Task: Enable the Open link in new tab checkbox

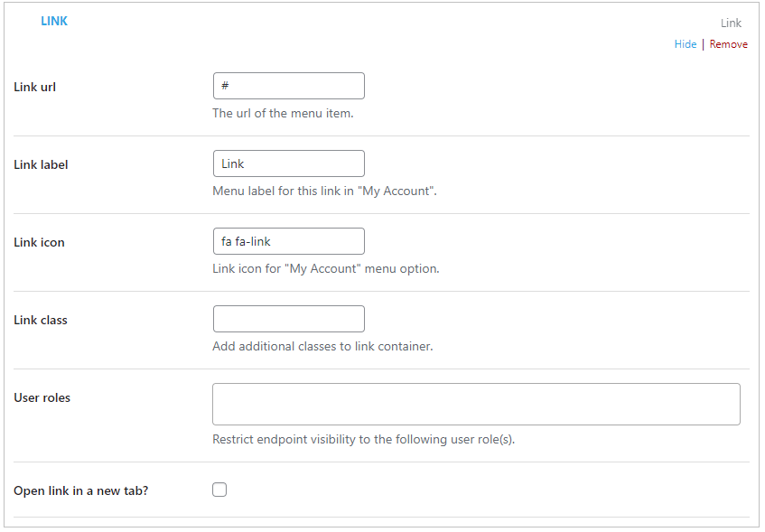Action: (x=219, y=490)
